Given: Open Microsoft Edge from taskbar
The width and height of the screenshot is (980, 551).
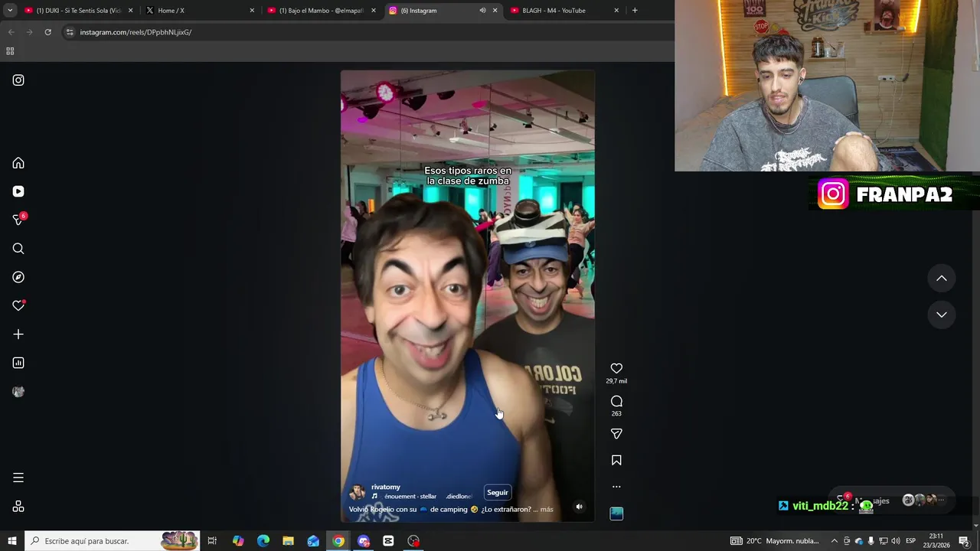Looking at the screenshot, I should 263,541.
